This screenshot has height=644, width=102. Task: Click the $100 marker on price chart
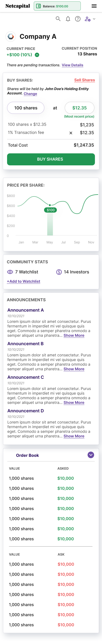pos(51,210)
